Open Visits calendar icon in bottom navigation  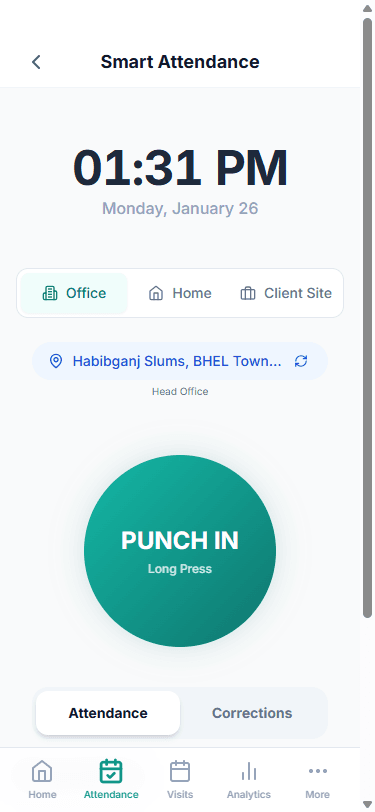click(x=180, y=771)
